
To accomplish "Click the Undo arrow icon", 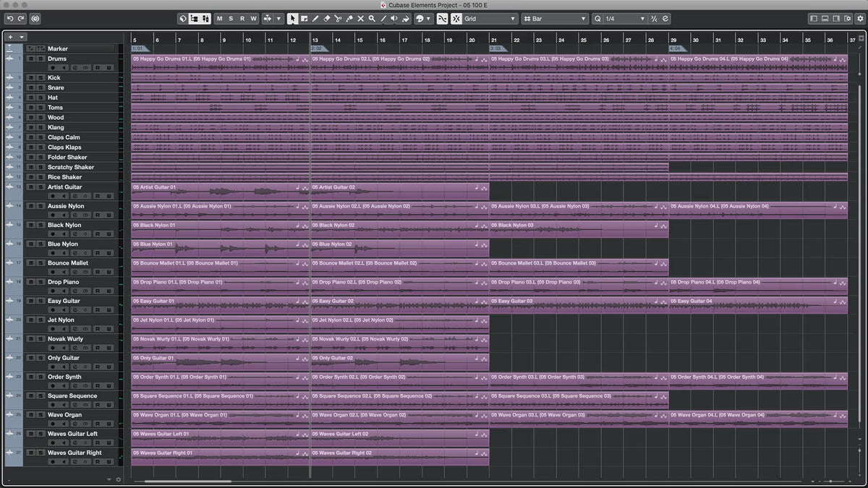I will 10,18.
